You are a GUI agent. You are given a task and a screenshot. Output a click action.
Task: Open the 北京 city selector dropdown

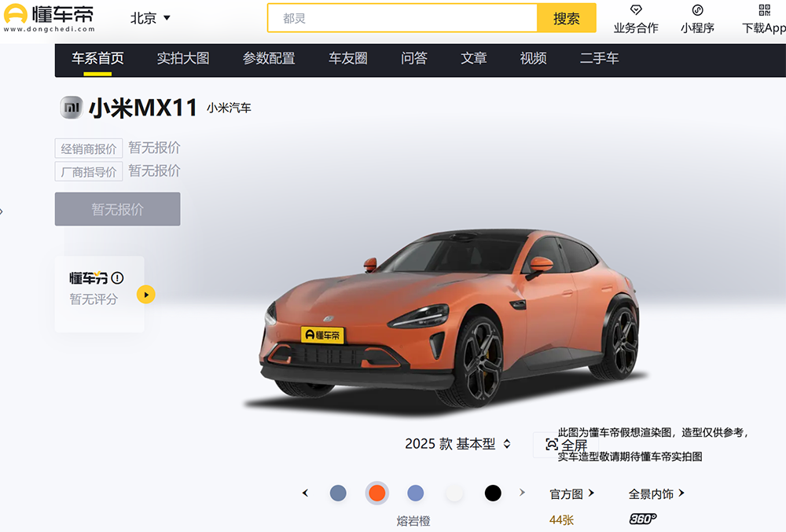click(x=150, y=19)
